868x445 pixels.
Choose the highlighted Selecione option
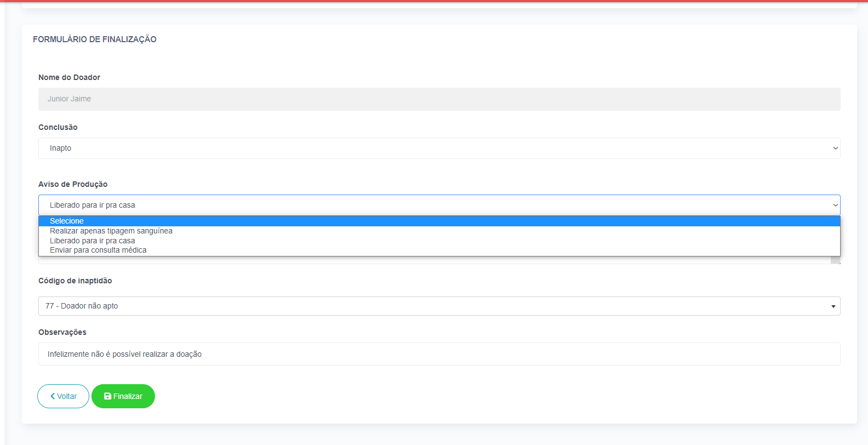point(439,221)
